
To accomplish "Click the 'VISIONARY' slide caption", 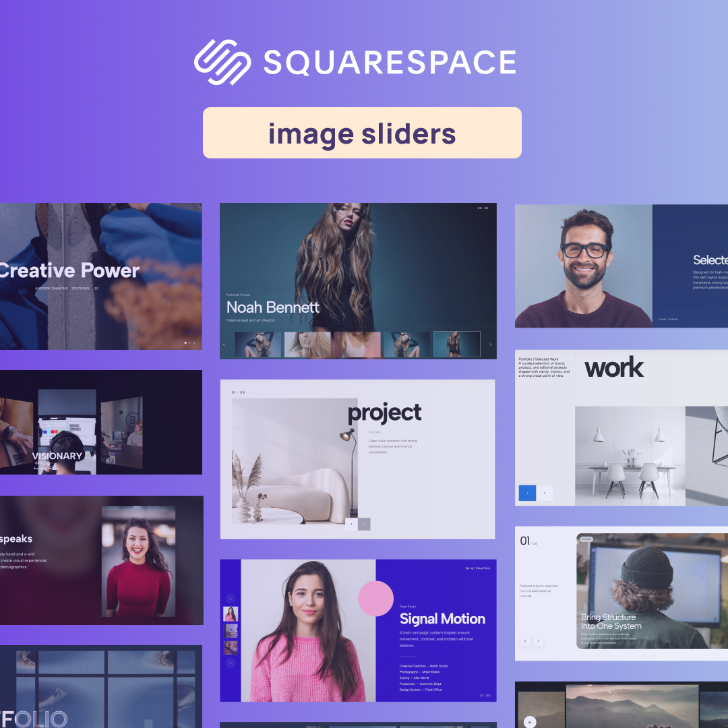I will click(x=57, y=456).
